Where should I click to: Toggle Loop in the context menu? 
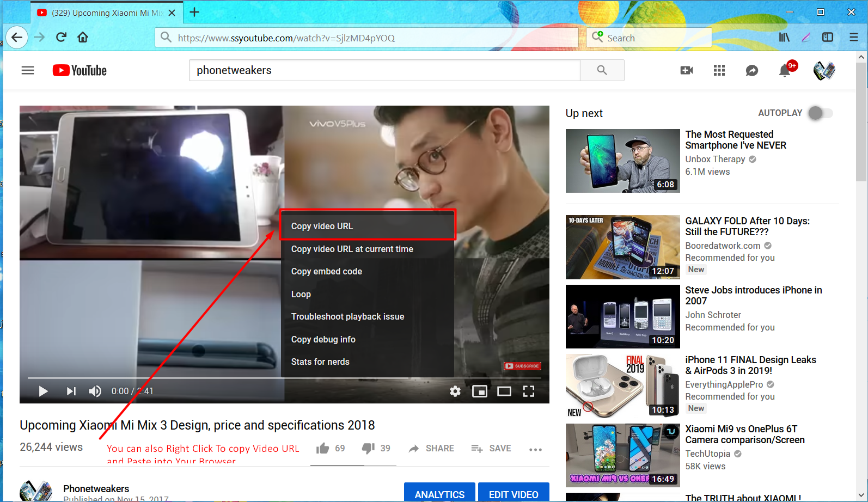[x=368, y=294]
